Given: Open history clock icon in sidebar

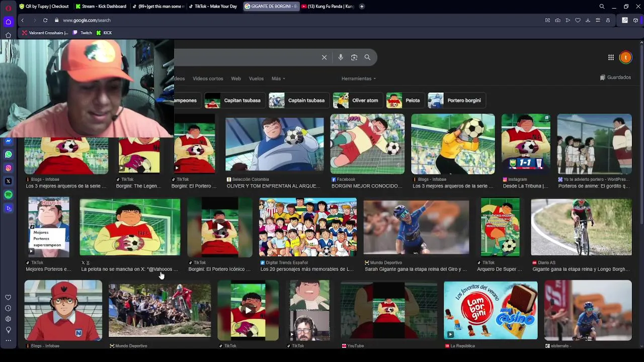Looking at the screenshot, I should (8, 308).
